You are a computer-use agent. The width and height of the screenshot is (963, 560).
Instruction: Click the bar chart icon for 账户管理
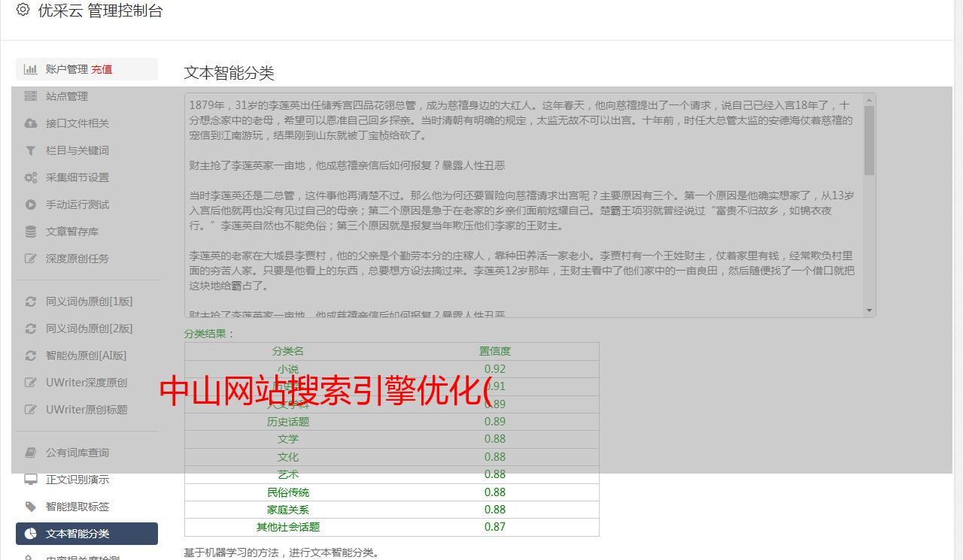tap(31, 69)
